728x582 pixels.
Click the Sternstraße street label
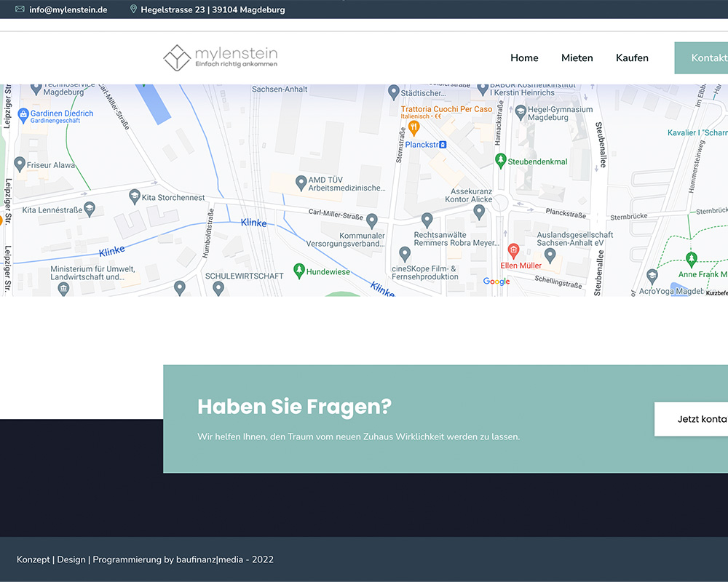click(400, 145)
